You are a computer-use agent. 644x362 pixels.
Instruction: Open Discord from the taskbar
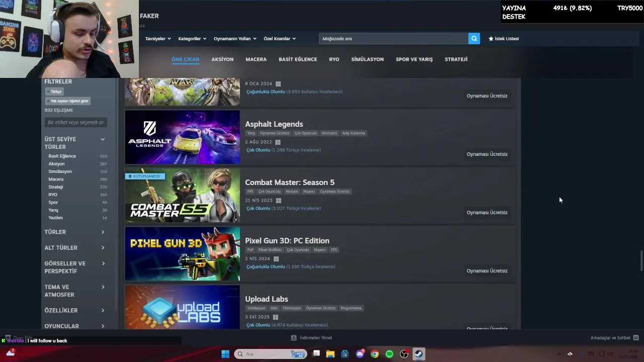coord(360,354)
